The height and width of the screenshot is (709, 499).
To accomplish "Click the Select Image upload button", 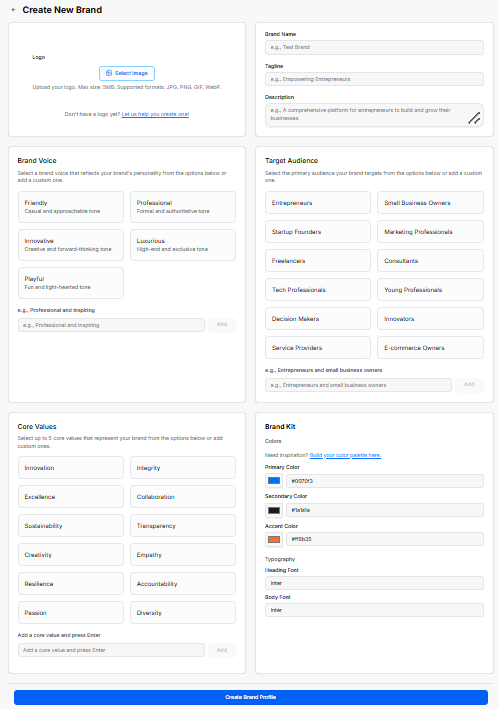I will tap(127, 73).
